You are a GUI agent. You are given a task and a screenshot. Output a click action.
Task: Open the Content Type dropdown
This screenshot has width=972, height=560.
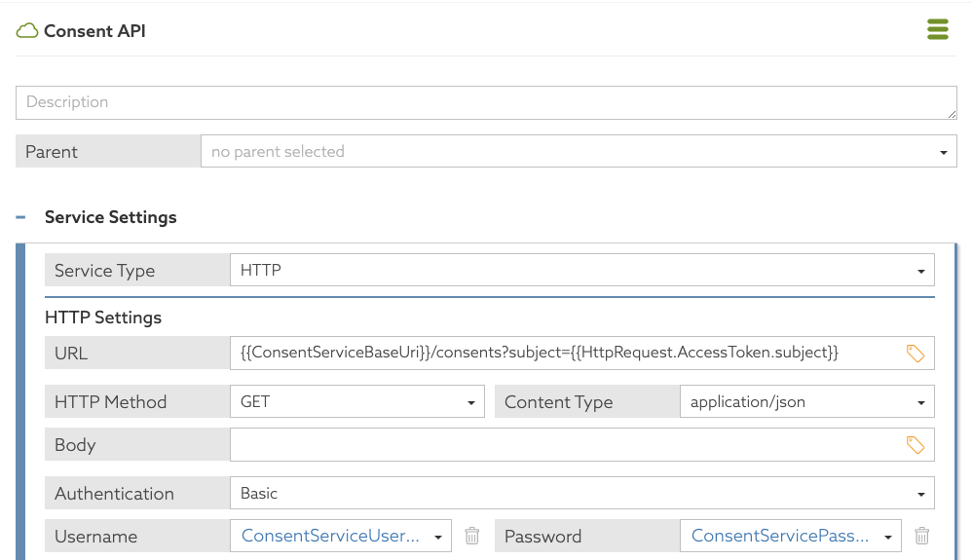click(806, 402)
